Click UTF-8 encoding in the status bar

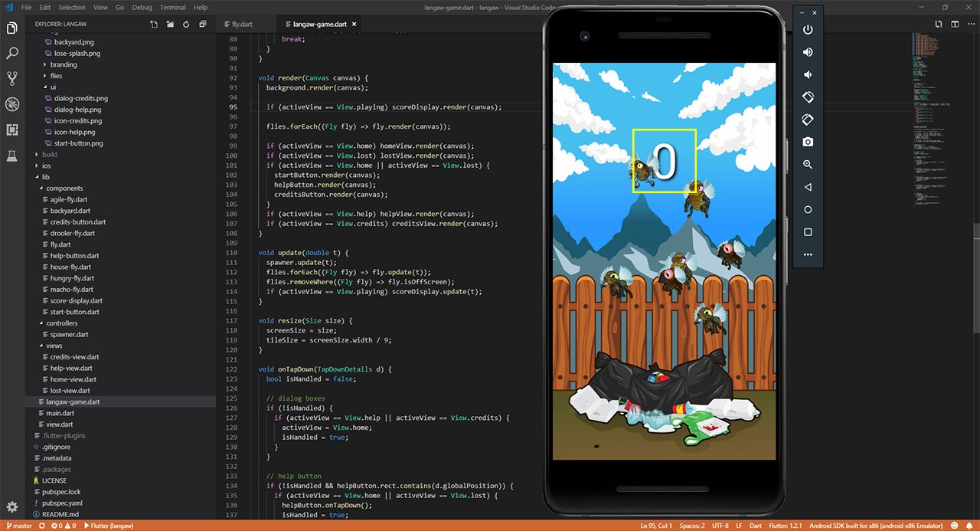[x=719, y=526]
